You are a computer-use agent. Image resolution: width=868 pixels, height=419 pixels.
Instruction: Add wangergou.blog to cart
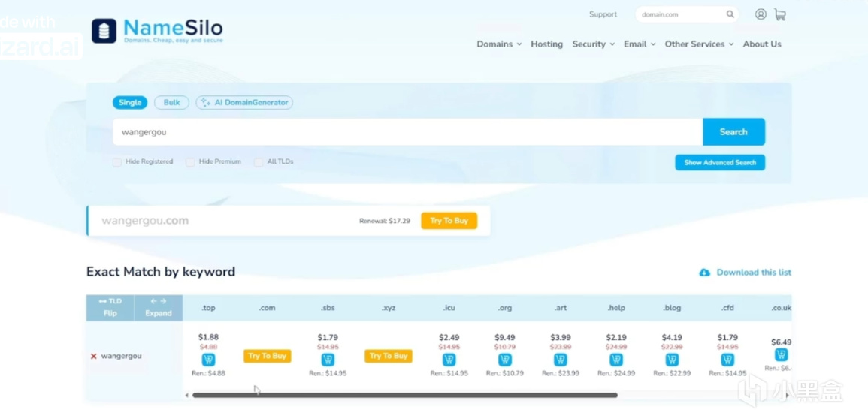(x=672, y=360)
